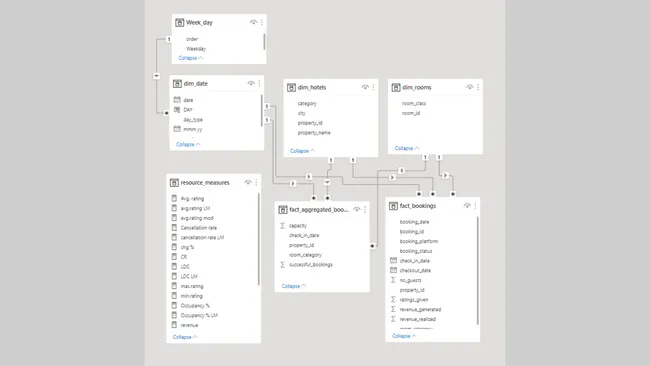Select the sigma icon beside capacity field

[282, 225]
